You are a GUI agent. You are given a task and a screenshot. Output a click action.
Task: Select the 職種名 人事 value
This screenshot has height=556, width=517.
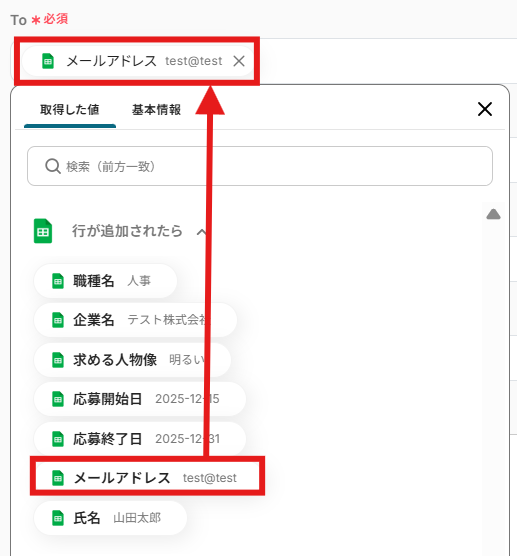click(105, 281)
